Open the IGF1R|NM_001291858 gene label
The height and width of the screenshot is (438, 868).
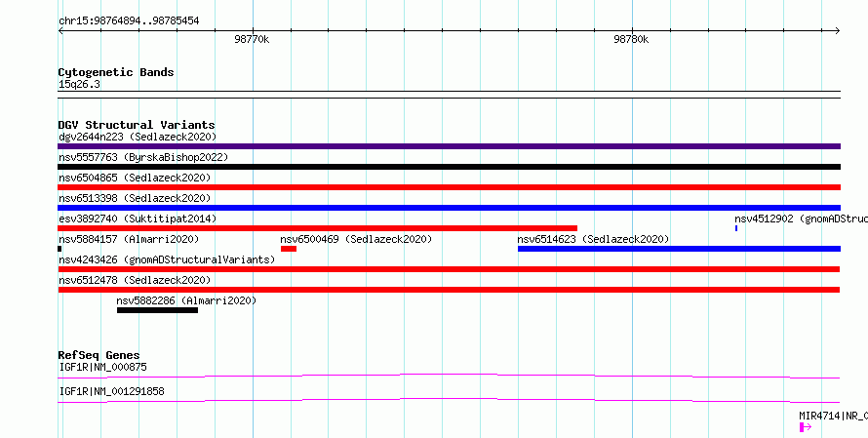(x=111, y=391)
